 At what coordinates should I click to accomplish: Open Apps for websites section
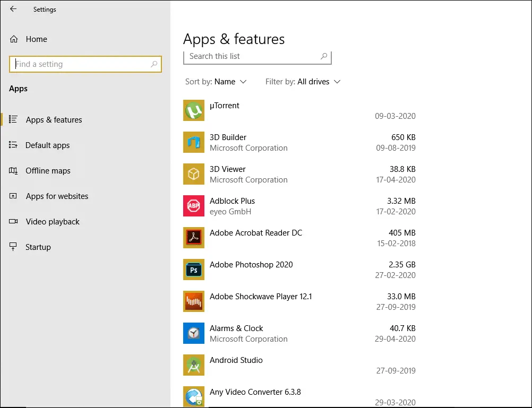[x=57, y=196]
